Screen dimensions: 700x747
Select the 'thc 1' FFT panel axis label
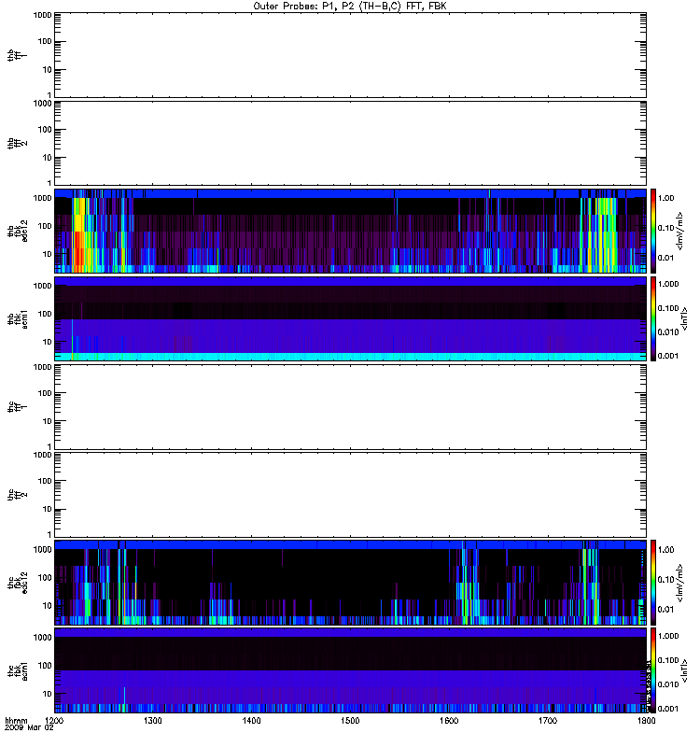tap(17, 407)
